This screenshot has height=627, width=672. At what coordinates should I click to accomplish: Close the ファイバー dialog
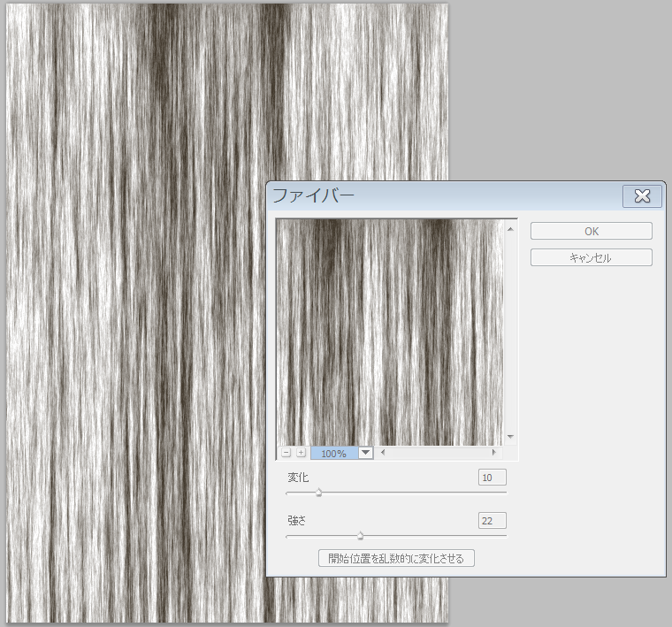(642, 196)
